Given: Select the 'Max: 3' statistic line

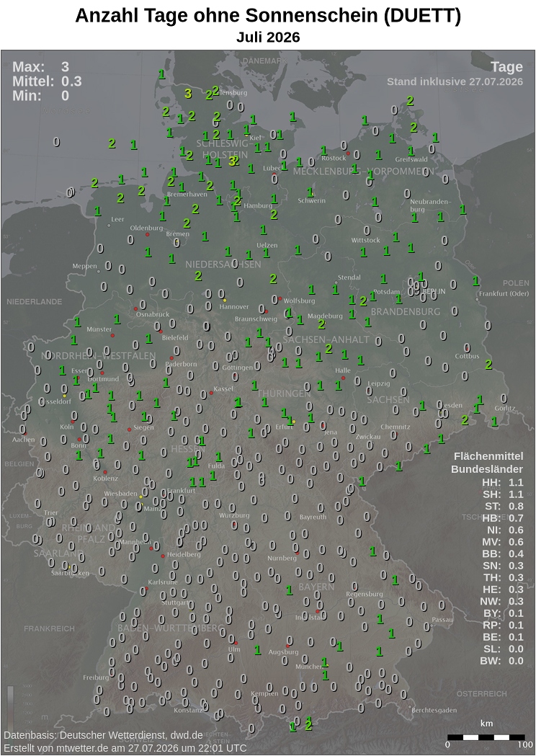Looking at the screenshot, I should [40, 66].
